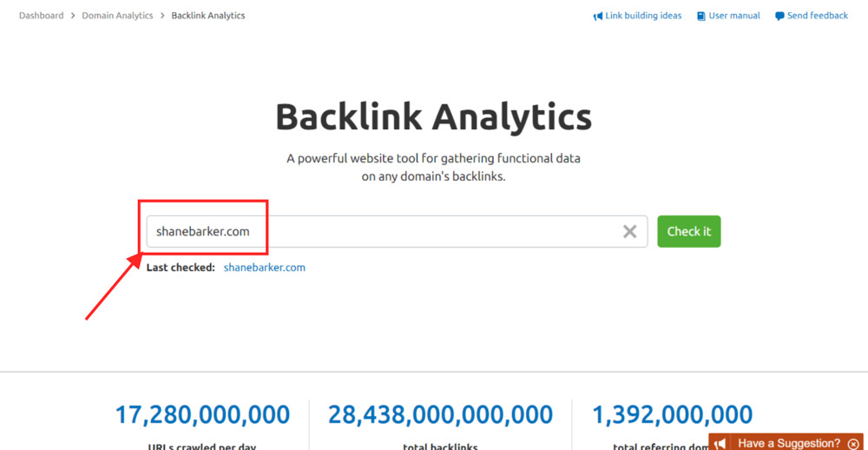Focus the domain input field containing shanebarker.com
This screenshot has height=450, width=868.
click(397, 232)
